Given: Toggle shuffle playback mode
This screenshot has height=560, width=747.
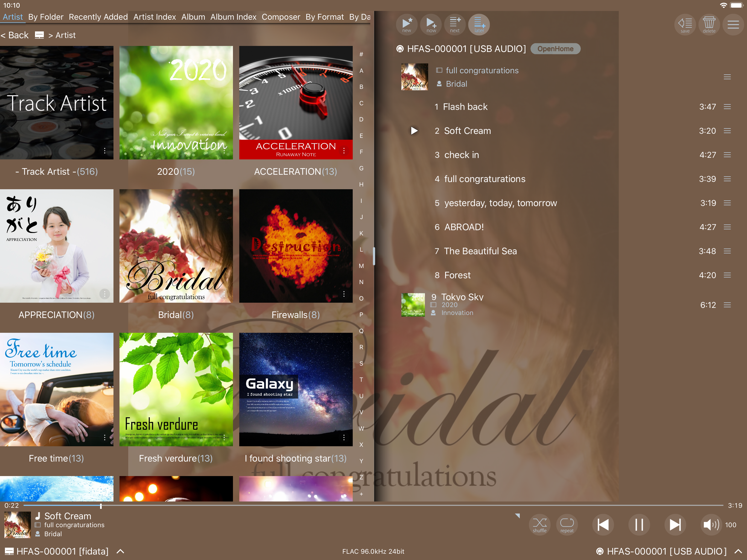Looking at the screenshot, I should tap(539, 524).
